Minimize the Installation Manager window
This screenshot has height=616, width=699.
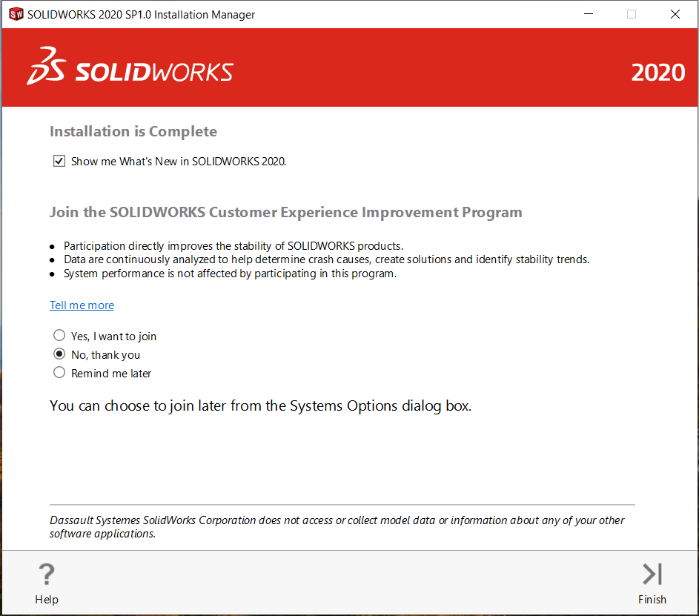coord(589,14)
